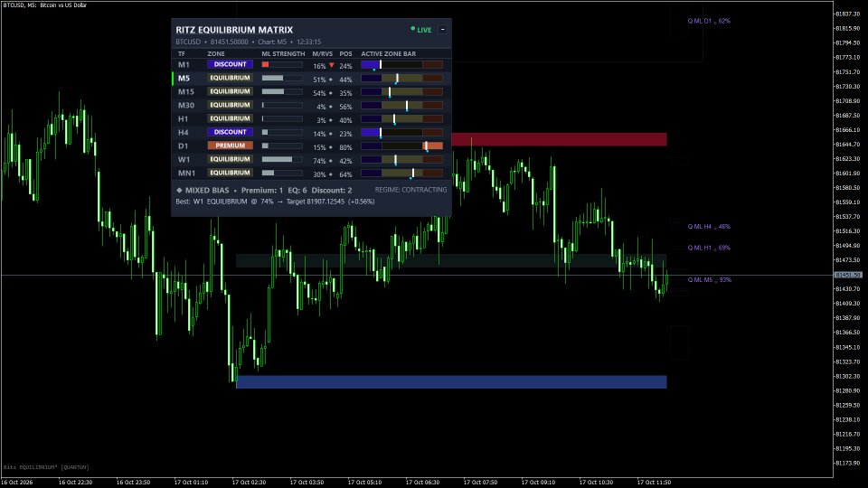Screen dimensions: 868x488
Task: Click the Q ML M5 93% chart label
Action: (710, 280)
